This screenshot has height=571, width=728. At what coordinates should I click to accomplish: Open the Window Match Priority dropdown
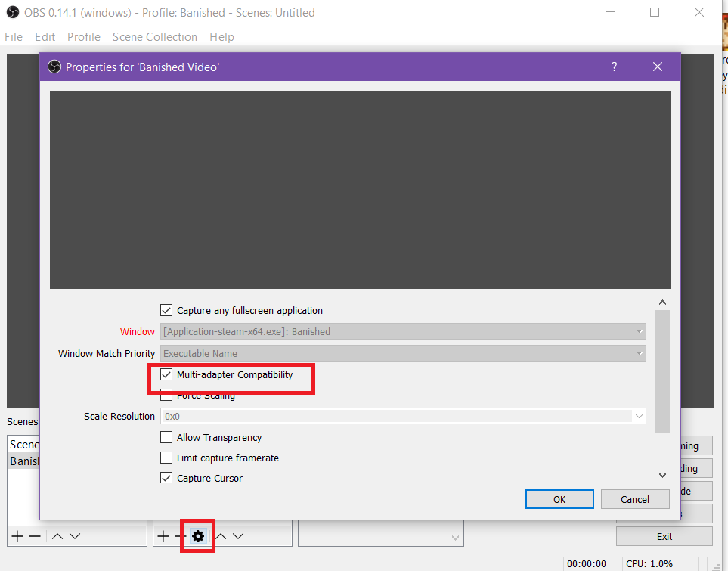point(403,353)
